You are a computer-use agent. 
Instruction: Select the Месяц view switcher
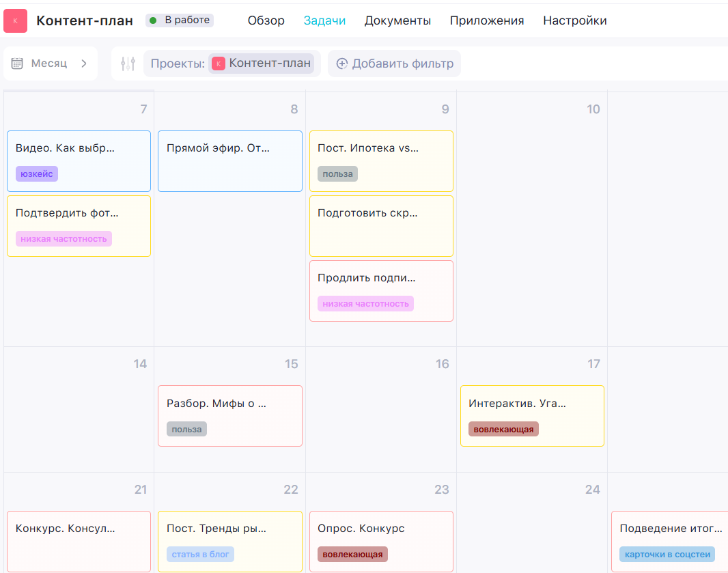[x=50, y=64]
